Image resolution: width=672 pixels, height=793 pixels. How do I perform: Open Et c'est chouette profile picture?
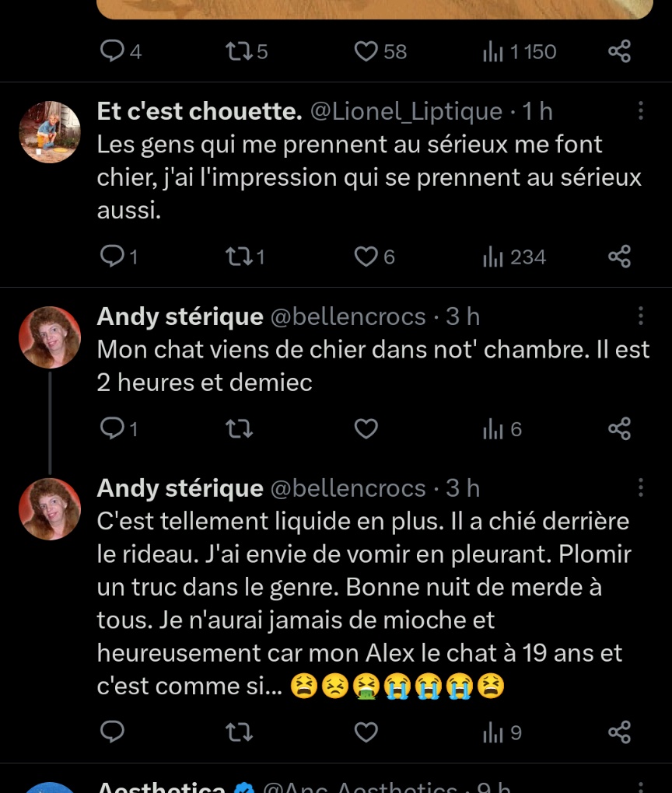point(50,131)
